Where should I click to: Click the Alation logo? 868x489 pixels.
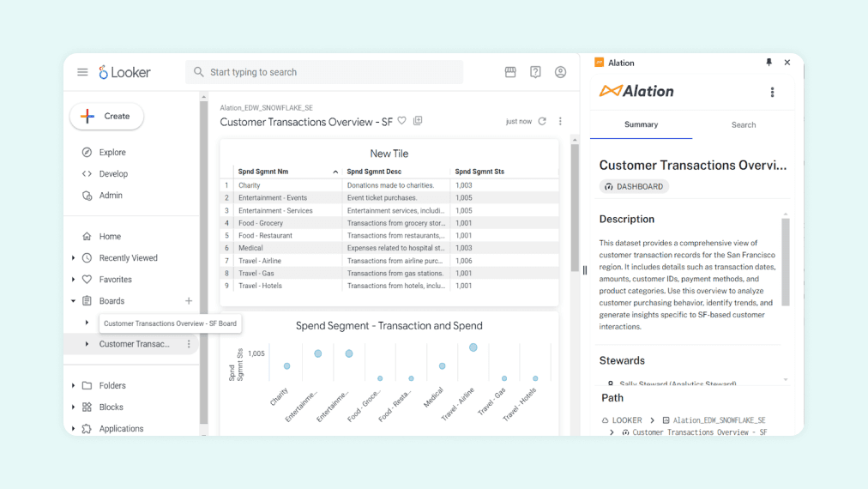636,91
